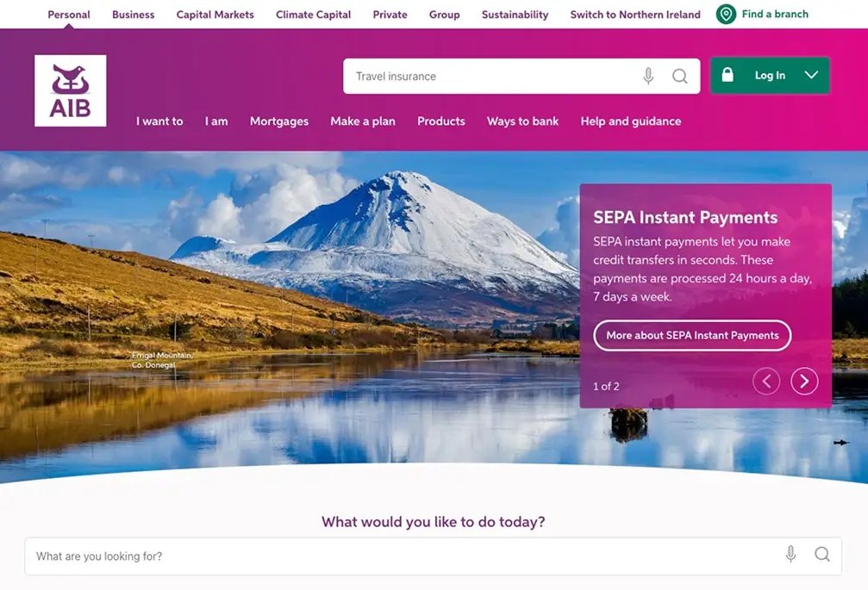The image size is (868, 590).
Task: Click the magnifier icon in bottom search box
Action: pos(822,554)
